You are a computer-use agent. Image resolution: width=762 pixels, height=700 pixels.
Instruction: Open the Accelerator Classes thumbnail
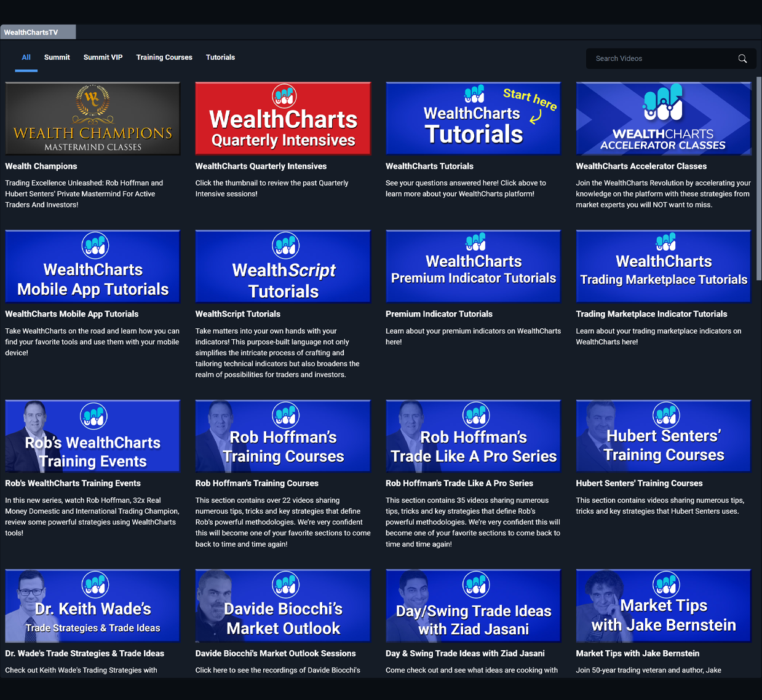tap(664, 119)
